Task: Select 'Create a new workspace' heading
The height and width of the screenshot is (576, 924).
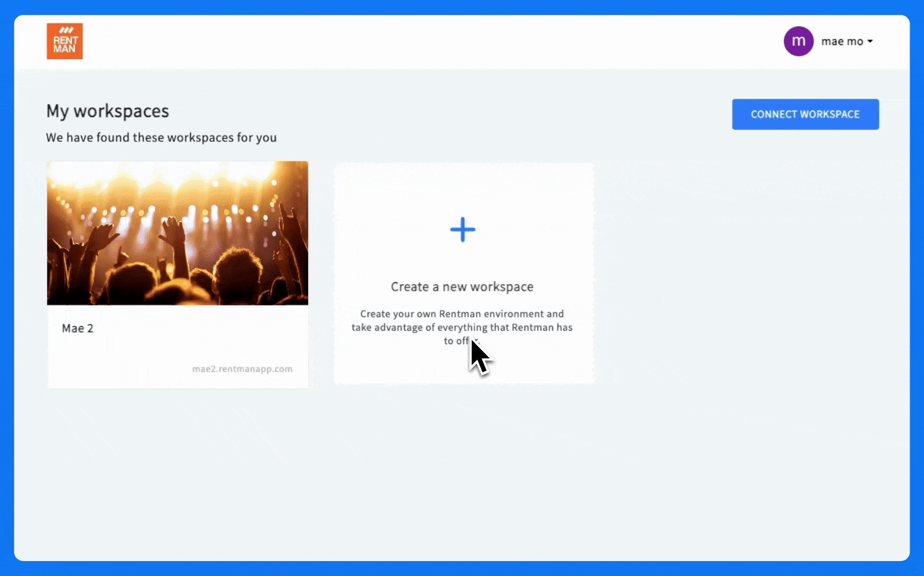Action: (462, 287)
